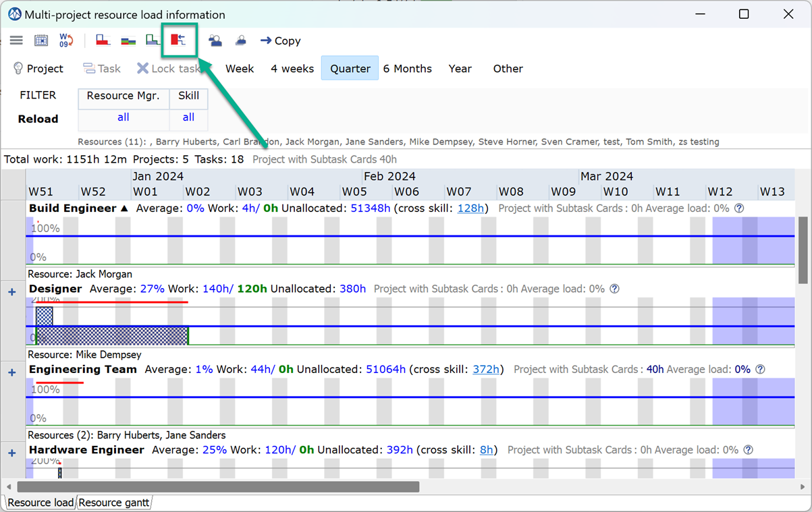Click help icon in Designer row
Viewport: 812px width, 512px height.
tap(614, 289)
